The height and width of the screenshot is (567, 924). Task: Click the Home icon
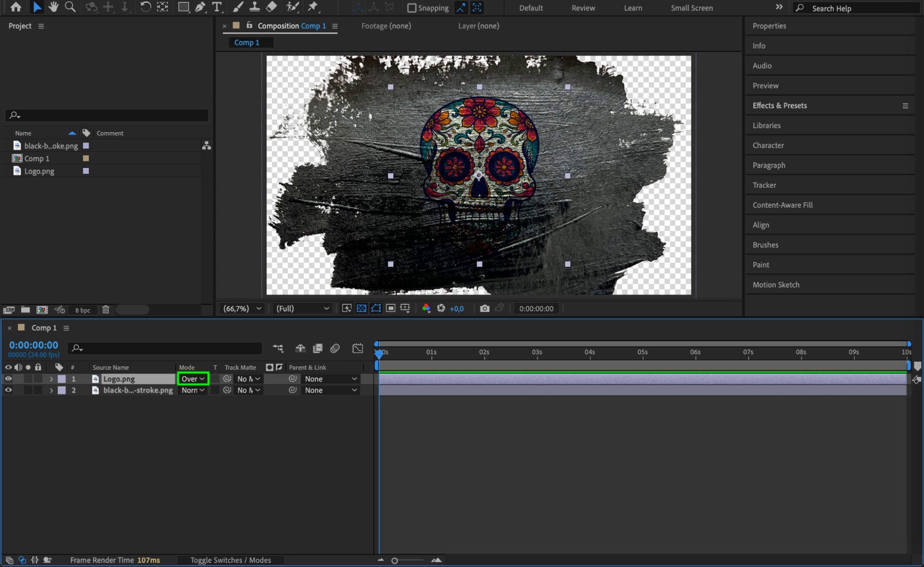coord(16,7)
